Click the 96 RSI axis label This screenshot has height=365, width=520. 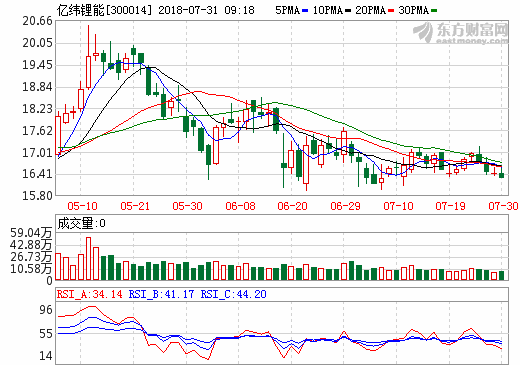(x=46, y=310)
